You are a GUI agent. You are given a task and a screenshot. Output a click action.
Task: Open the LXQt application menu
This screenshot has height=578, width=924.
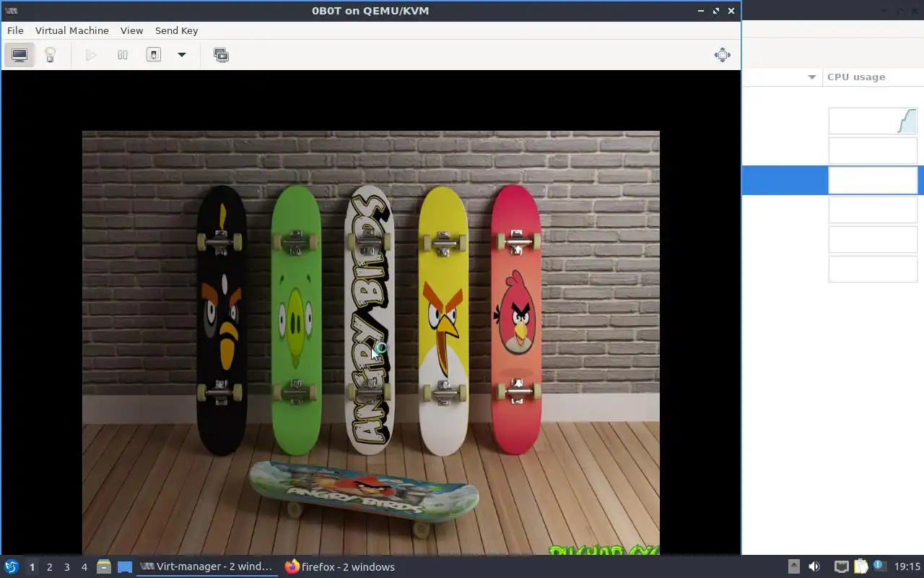[11, 566]
